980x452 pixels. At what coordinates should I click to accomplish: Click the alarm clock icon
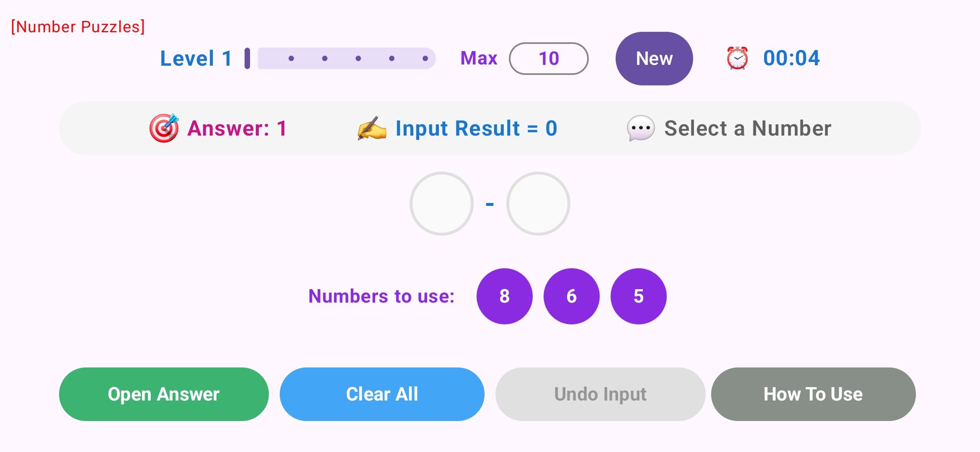click(737, 58)
